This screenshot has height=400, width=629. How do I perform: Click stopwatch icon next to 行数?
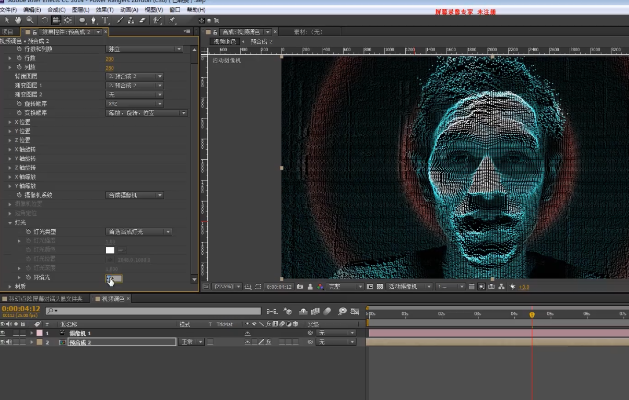[x=19, y=57]
